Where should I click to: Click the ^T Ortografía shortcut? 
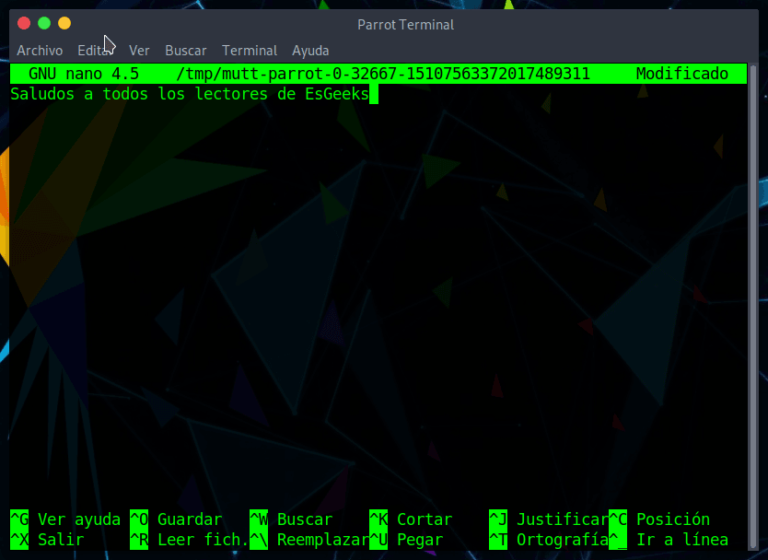549,539
